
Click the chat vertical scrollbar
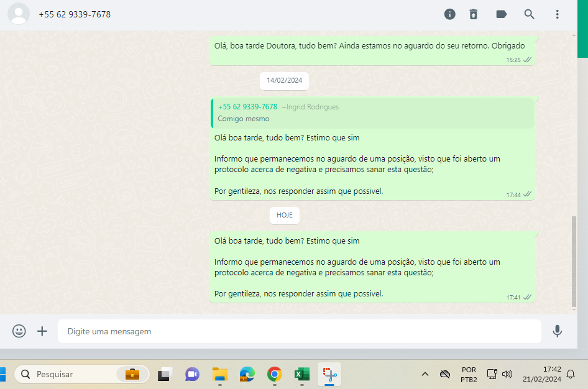[574, 261]
